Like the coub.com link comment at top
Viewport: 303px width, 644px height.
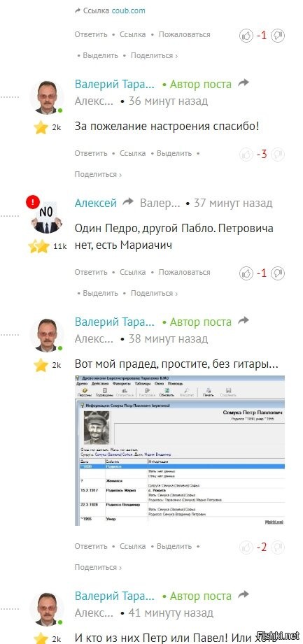(246, 36)
